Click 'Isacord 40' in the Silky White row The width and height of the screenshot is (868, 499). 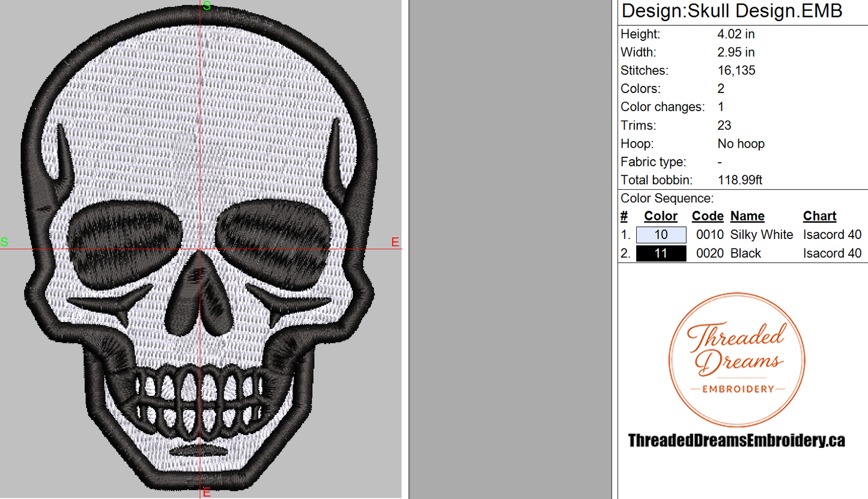click(x=832, y=235)
